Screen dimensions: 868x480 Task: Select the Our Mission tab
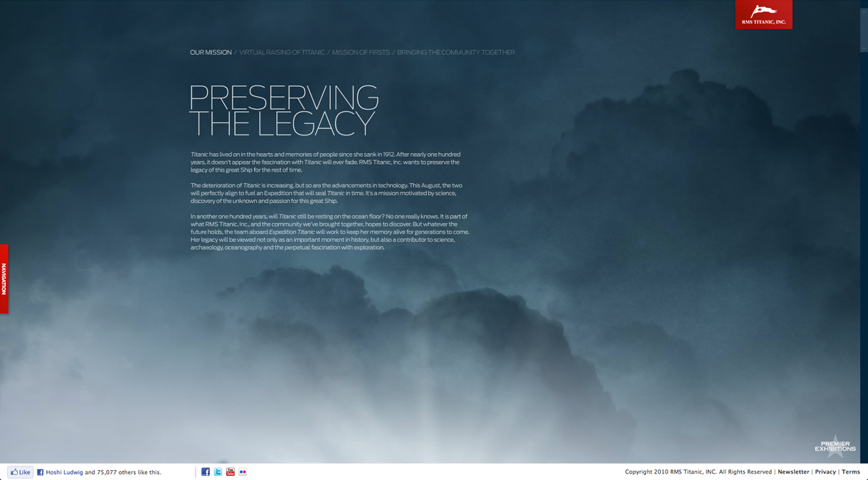click(211, 52)
